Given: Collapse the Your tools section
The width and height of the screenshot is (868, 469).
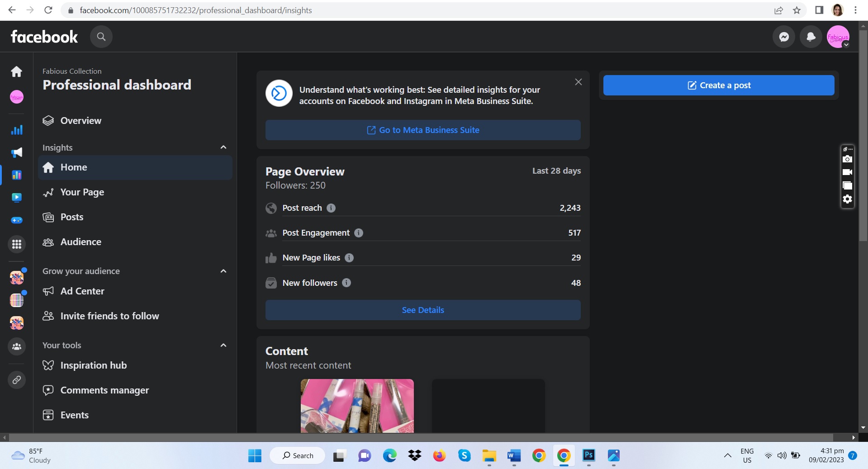Looking at the screenshot, I should 223,346.
